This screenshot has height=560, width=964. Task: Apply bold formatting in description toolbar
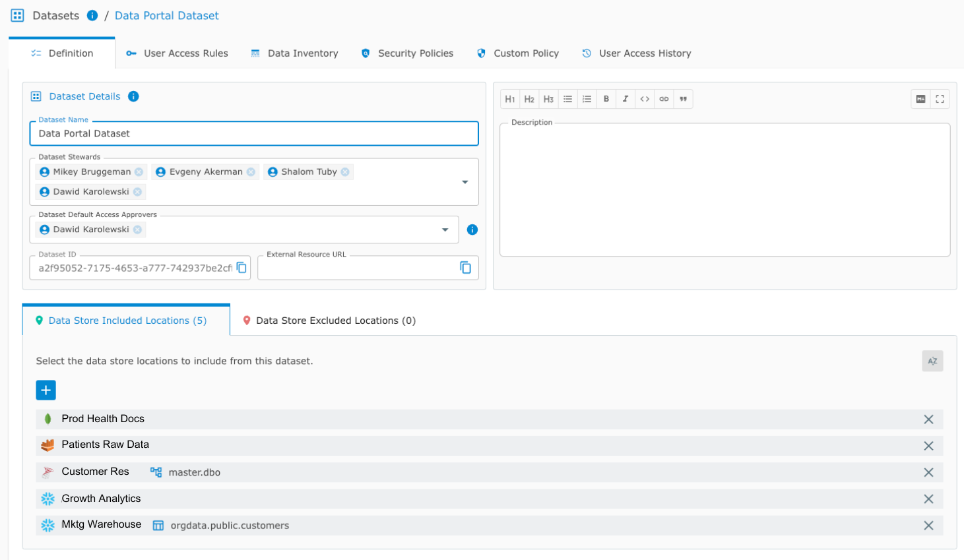pos(606,99)
